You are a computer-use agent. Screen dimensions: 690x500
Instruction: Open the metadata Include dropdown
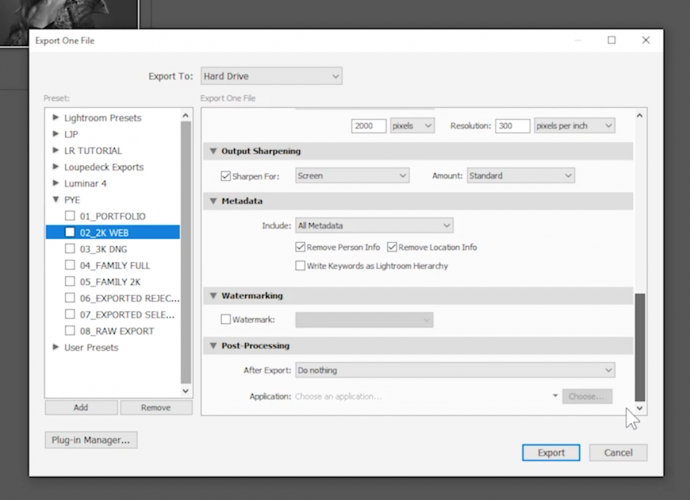coord(374,226)
